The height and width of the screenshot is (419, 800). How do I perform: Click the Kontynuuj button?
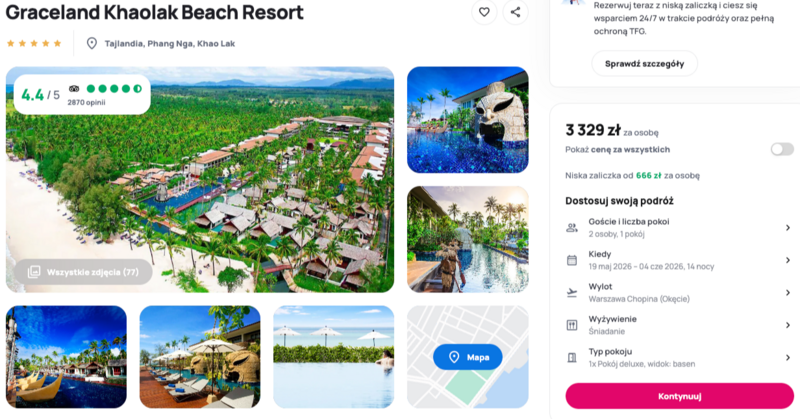pos(680,396)
